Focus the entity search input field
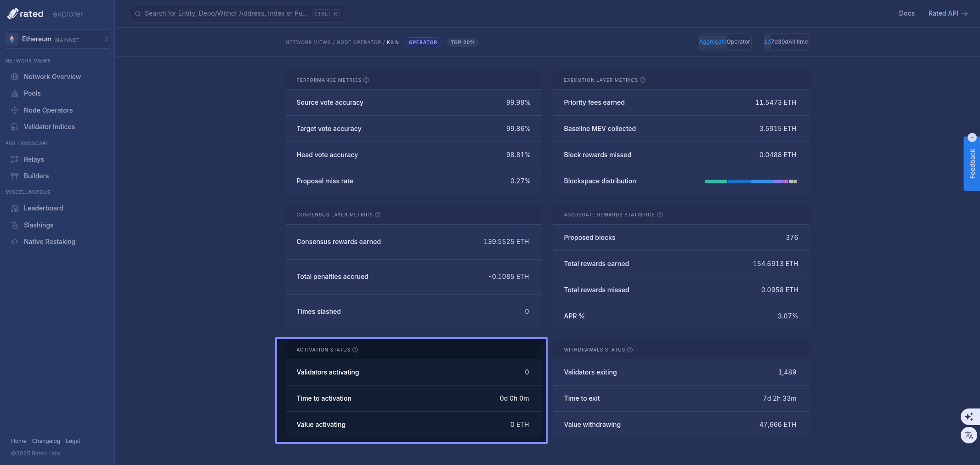This screenshot has height=465, width=980. 226,14
